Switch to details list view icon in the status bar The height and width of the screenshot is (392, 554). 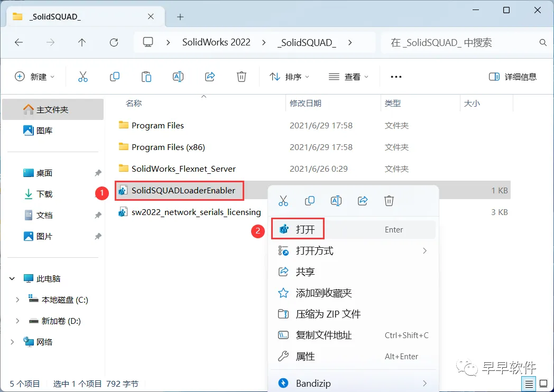click(x=529, y=384)
